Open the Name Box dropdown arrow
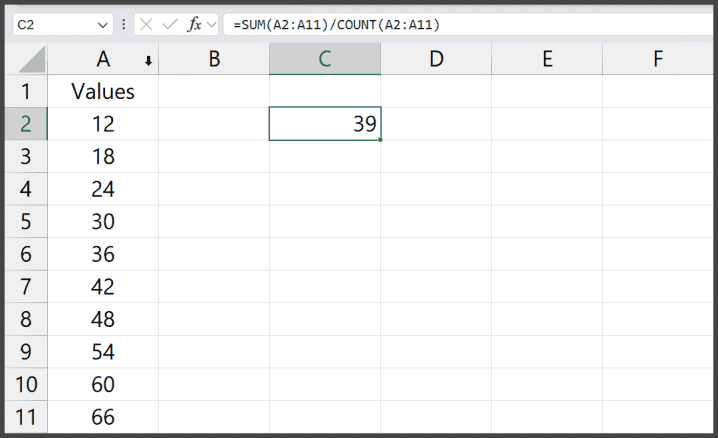The width and height of the screenshot is (718, 438). [x=104, y=24]
